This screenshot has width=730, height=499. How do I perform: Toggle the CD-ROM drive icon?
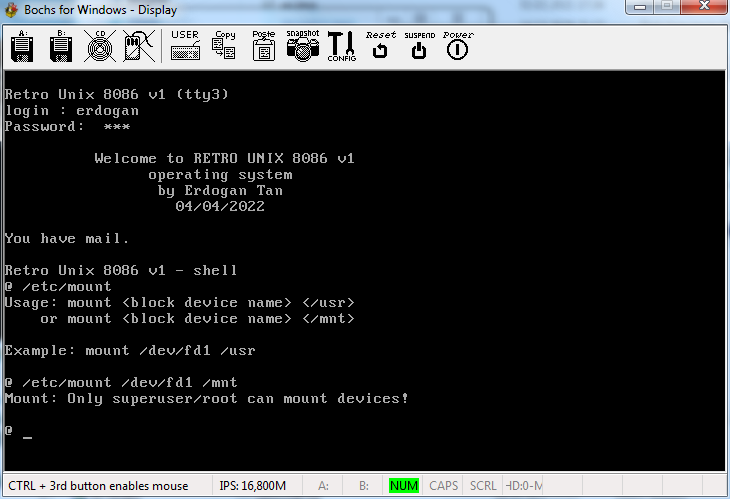pyautogui.click(x=100, y=47)
